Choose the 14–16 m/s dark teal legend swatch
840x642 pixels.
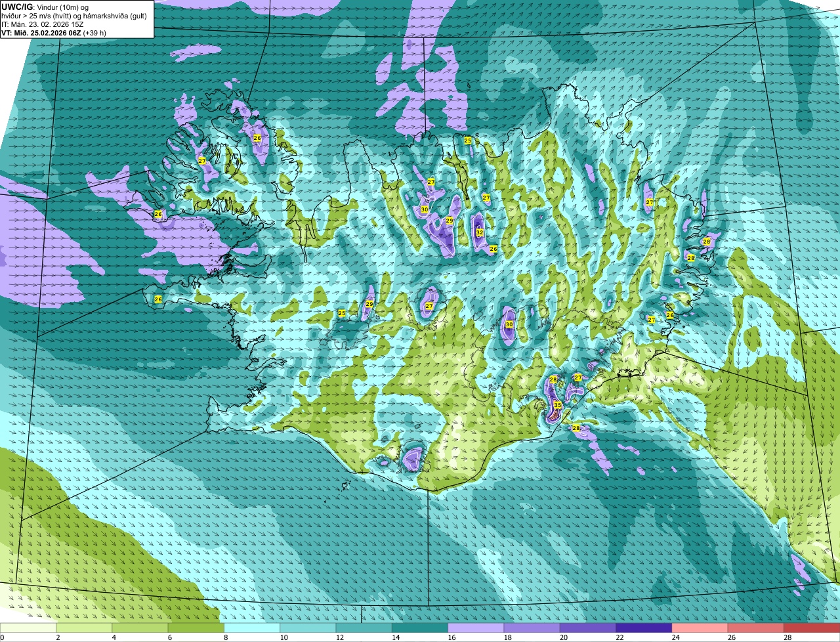click(x=420, y=628)
